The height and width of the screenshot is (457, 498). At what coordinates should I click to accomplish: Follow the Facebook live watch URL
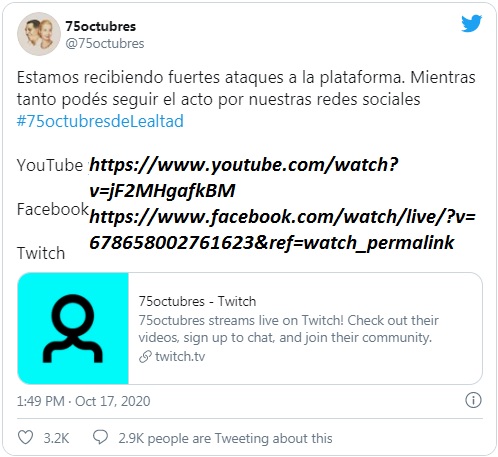[x=282, y=230]
